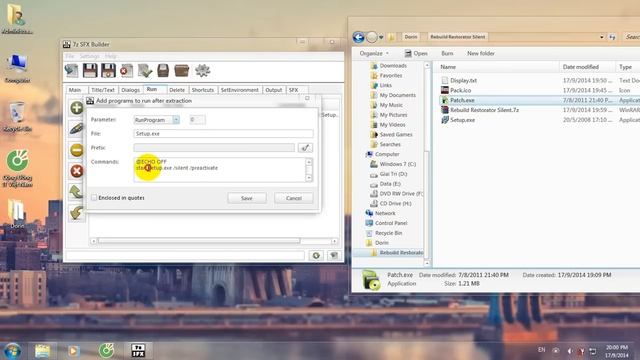Open settings via the gear toolbar icon
Viewport: 640px width, 360px height.
(x=202, y=71)
